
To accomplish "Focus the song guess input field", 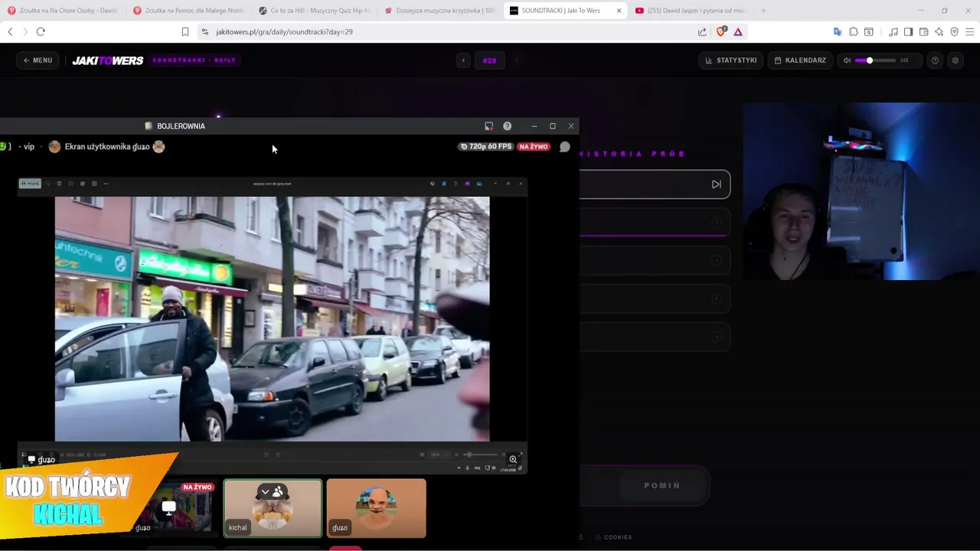I will 655,184.
